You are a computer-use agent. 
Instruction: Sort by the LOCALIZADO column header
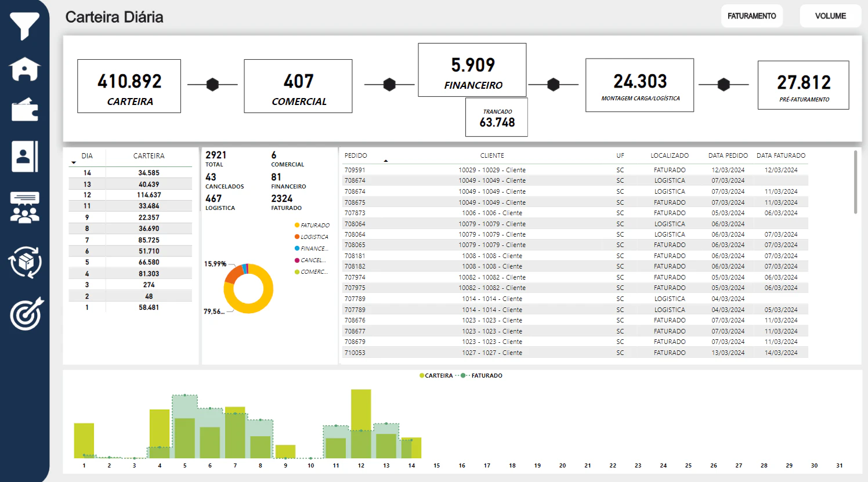[x=670, y=155]
